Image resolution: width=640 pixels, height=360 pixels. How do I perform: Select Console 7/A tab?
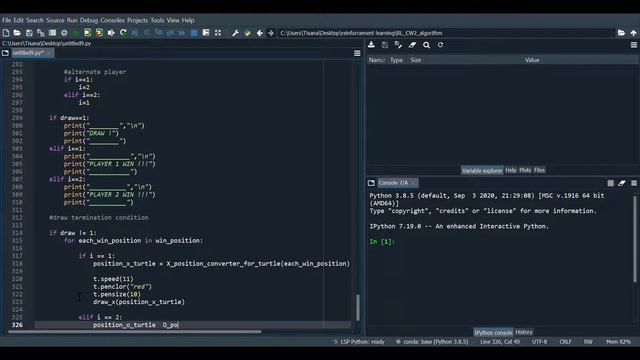click(x=397, y=183)
